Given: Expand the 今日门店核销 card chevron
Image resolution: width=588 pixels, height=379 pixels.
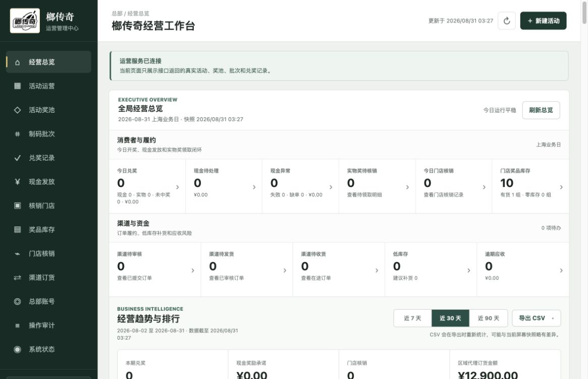Looking at the screenshot, I should 484,187.
